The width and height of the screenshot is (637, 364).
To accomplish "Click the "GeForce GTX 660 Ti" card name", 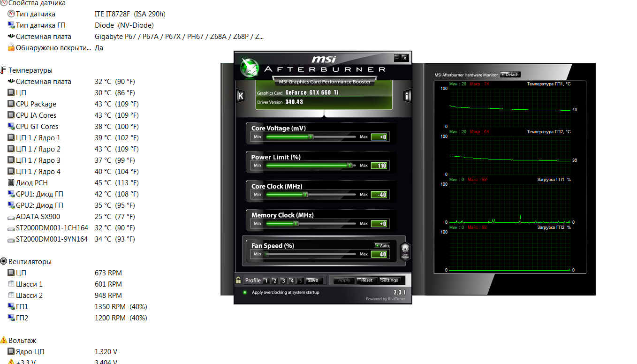I will point(312,92).
